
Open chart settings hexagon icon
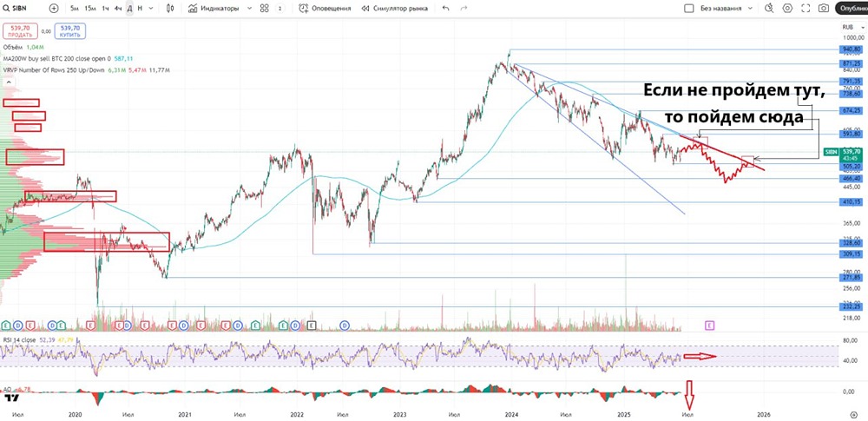click(787, 9)
